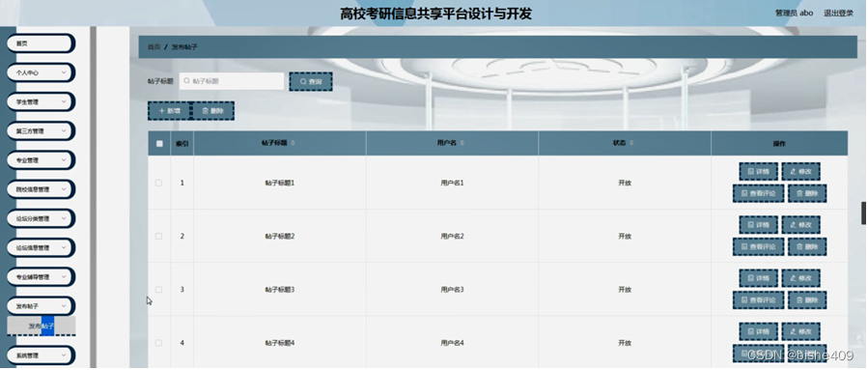Click cell text 帖子标题1
The image size is (868, 370).
pyautogui.click(x=280, y=183)
